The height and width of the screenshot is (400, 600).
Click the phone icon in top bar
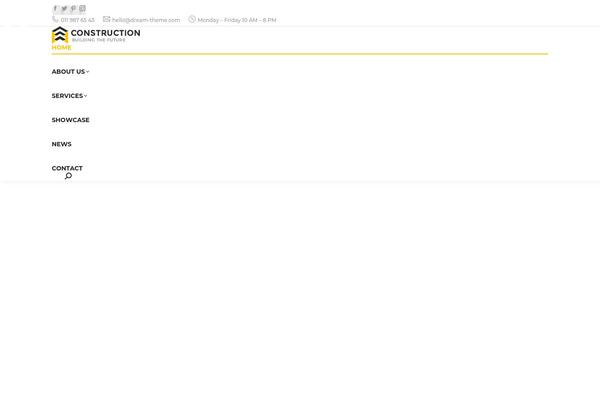[x=55, y=19]
